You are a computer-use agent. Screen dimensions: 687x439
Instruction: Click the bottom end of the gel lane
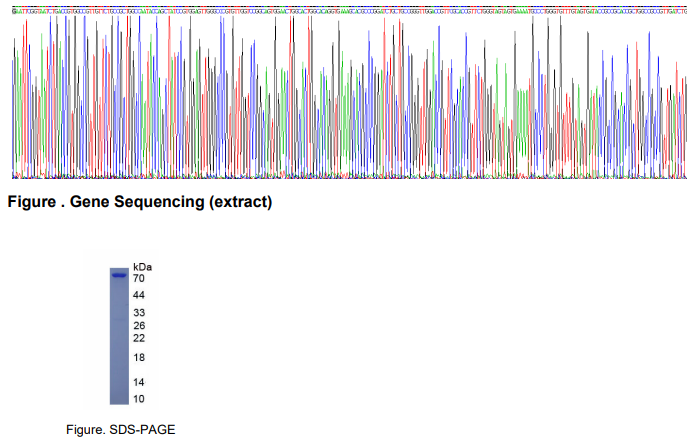tap(120, 401)
